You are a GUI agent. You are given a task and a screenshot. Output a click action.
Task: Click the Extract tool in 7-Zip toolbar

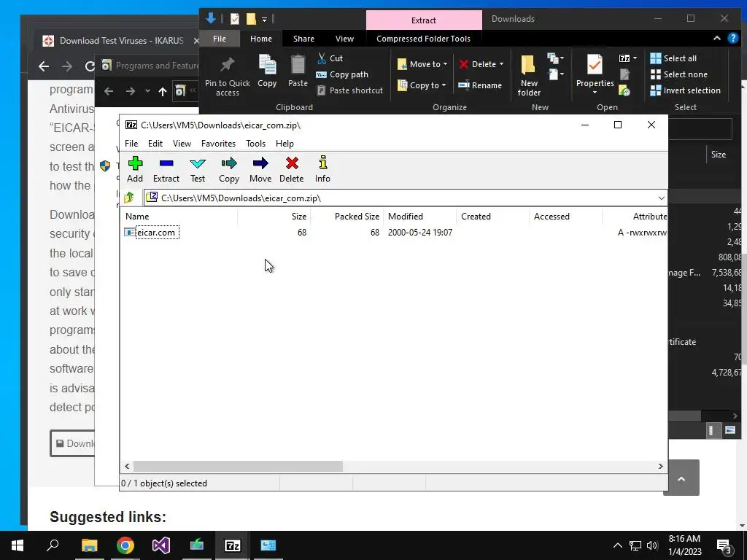click(166, 169)
